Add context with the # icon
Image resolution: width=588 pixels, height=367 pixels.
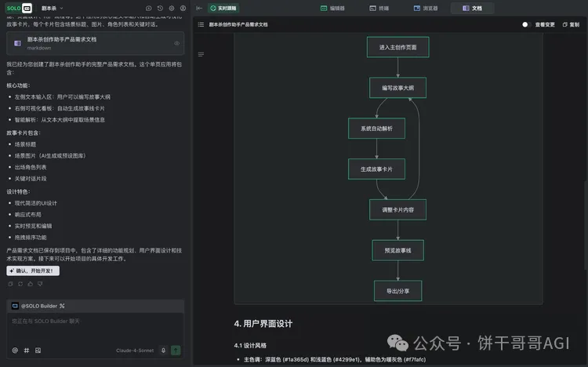(26, 350)
